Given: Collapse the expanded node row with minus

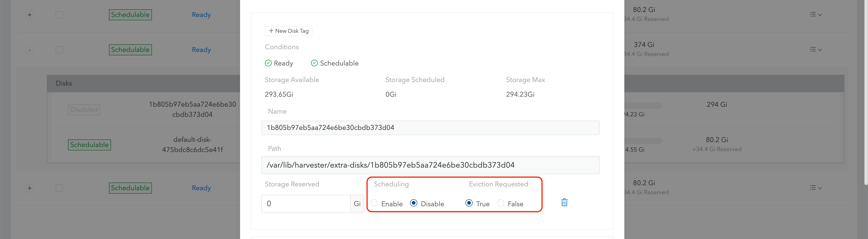Looking at the screenshot, I should (x=30, y=50).
